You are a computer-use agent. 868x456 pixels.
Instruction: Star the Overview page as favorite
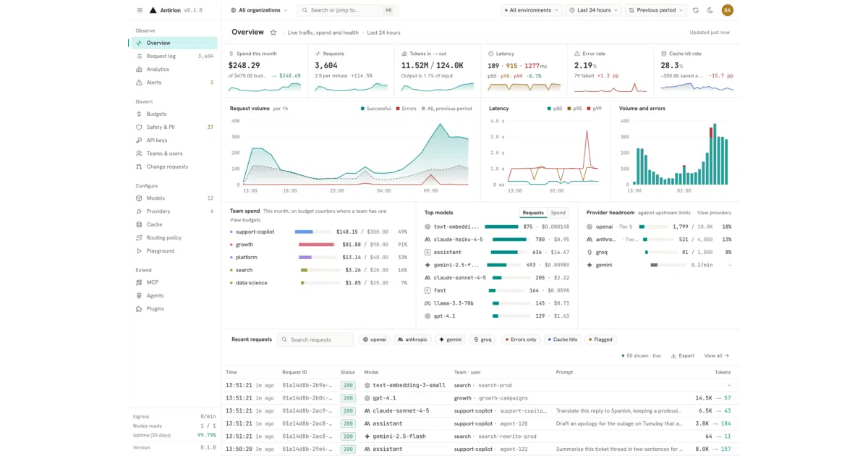tap(273, 33)
